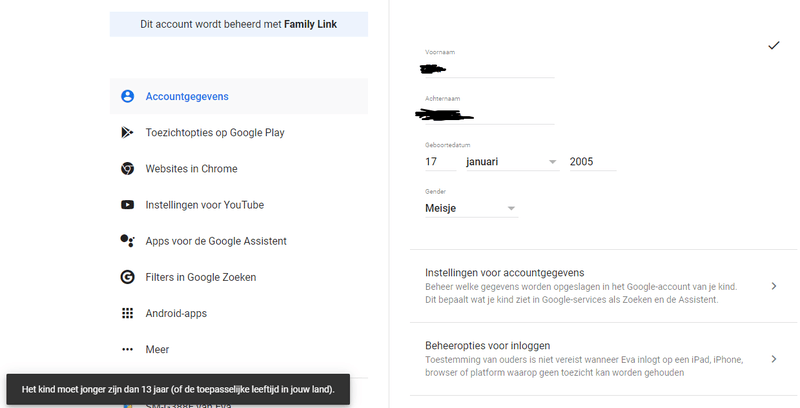Viewport: 800px width, 408px height.
Task: Open Instellingen voor YouTube
Action: pos(204,205)
